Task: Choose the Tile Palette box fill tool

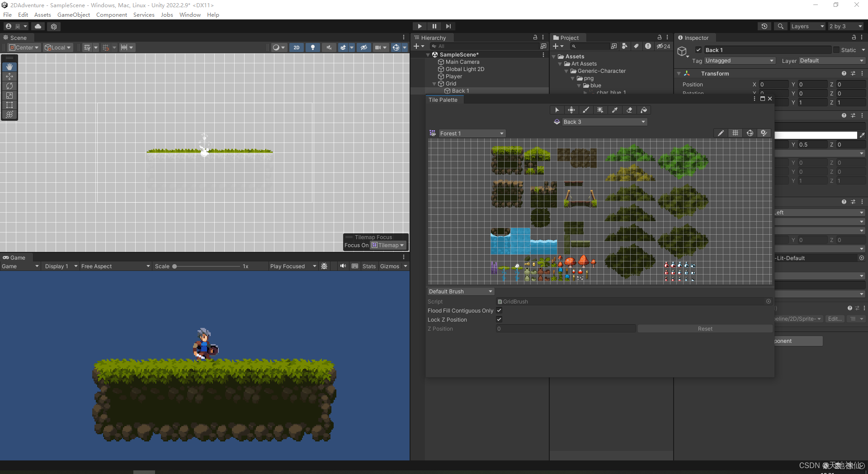Action: (600, 110)
